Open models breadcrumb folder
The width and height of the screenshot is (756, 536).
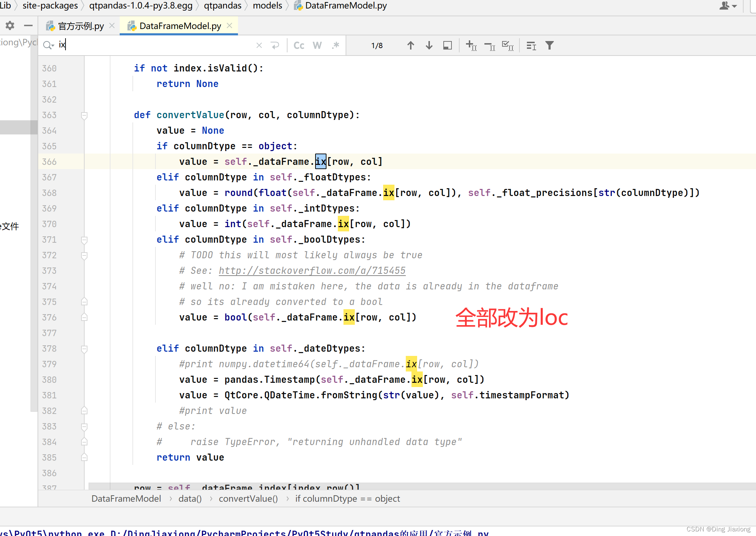[x=267, y=5]
